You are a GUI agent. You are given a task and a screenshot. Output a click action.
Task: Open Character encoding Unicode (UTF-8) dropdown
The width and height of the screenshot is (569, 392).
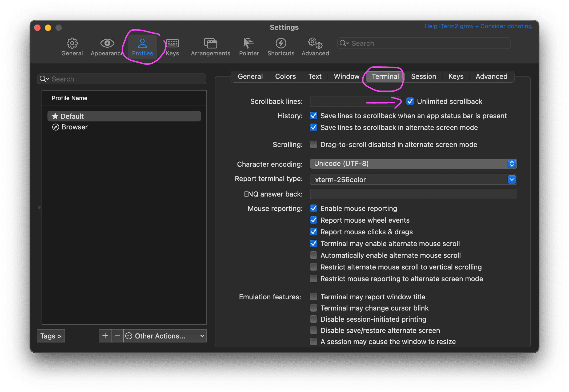pos(413,164)
